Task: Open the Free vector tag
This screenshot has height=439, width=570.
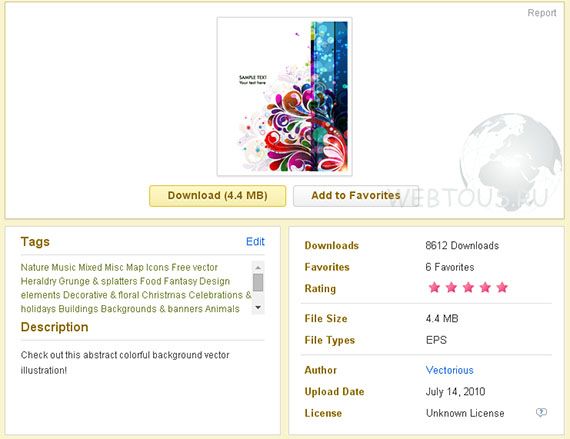Action: tap(194, 267)
